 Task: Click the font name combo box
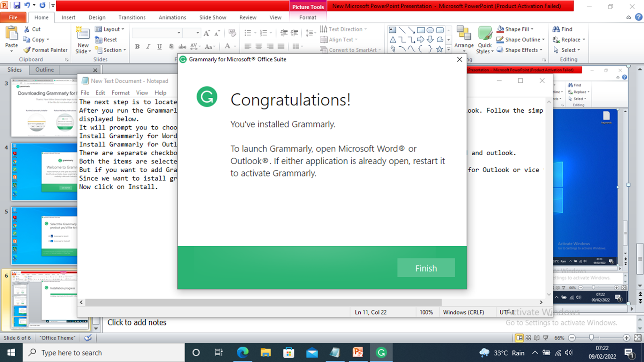[x=157, y=33]
